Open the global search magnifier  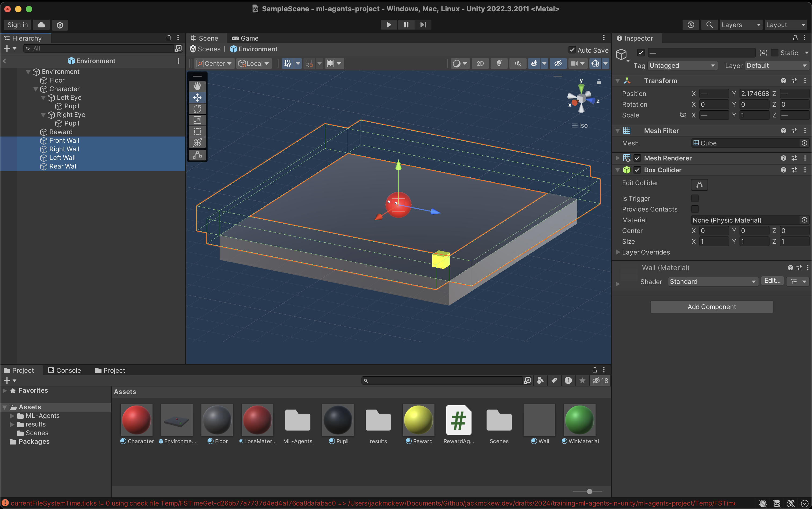coord(709,25)
